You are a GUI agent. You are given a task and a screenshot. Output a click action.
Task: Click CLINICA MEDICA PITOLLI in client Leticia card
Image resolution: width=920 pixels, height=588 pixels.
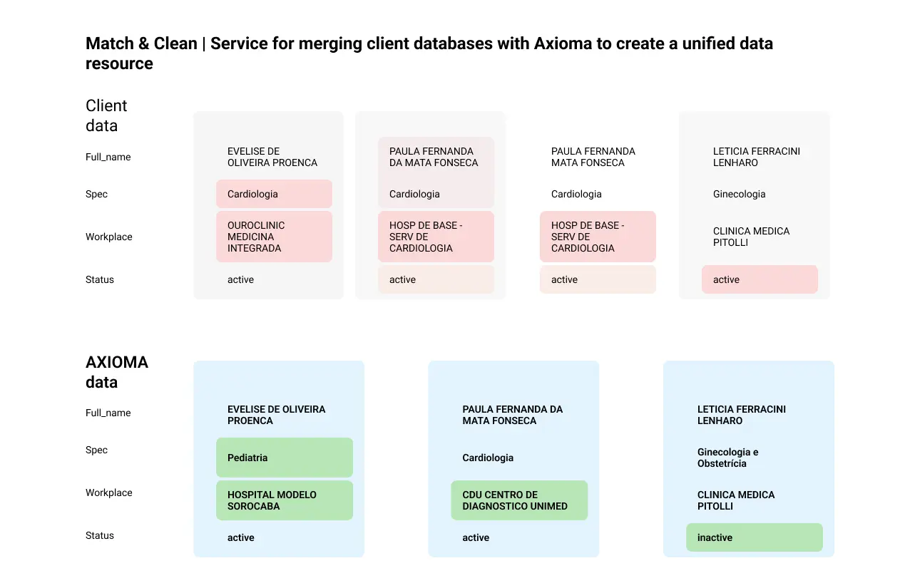pos(752,237)
